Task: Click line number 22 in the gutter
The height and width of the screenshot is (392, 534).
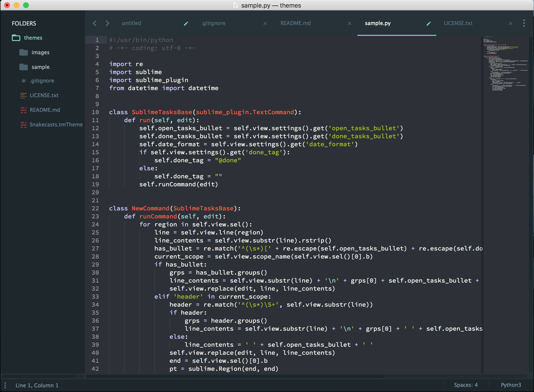Action: coord(95,209)
